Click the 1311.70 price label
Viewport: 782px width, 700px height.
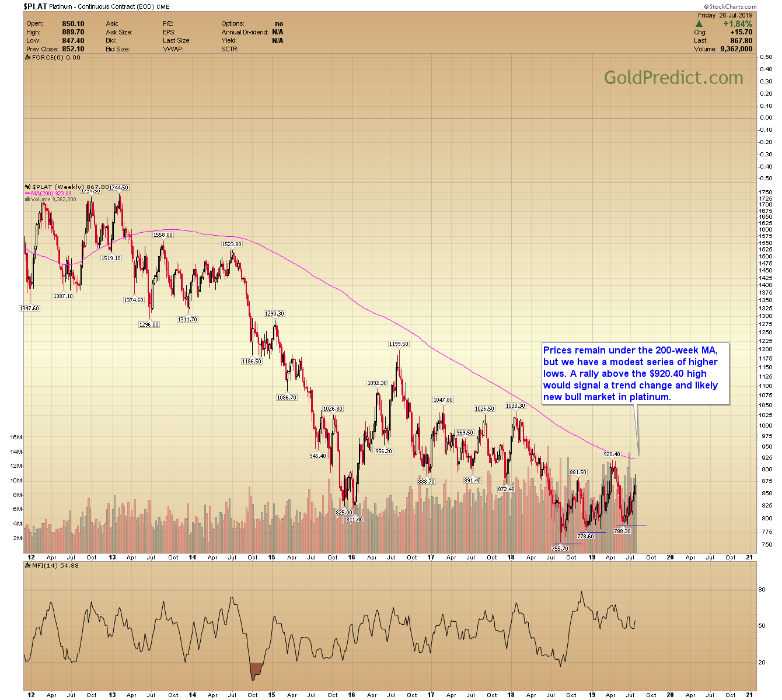point(187,320)
